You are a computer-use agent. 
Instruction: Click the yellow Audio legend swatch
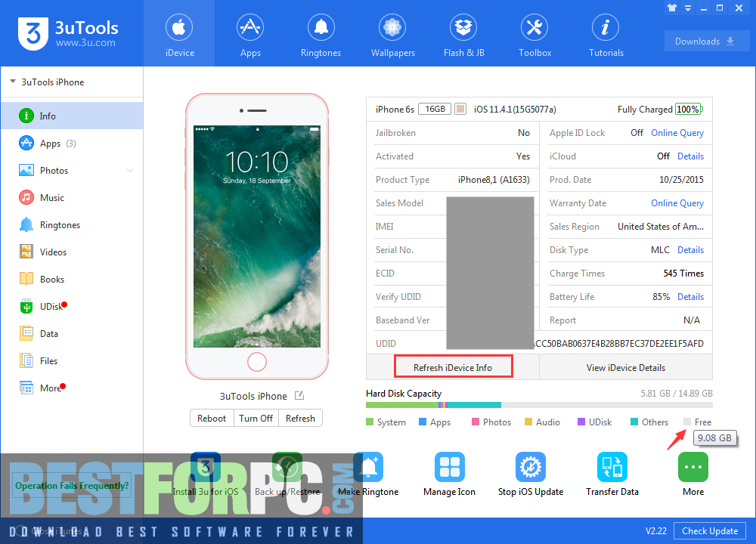point(528,422)
